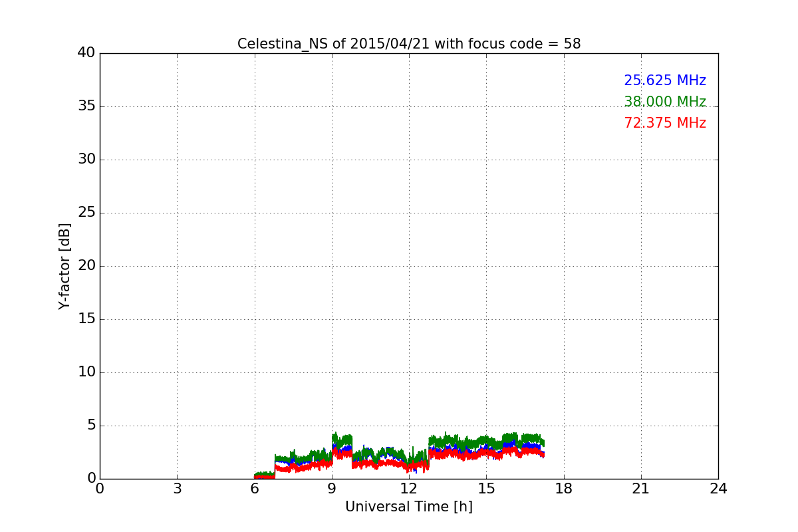This screenshot has width=798, height=532.
Task: Select the 25.625 MHz legend label
Action: click(x=665, y=80)
